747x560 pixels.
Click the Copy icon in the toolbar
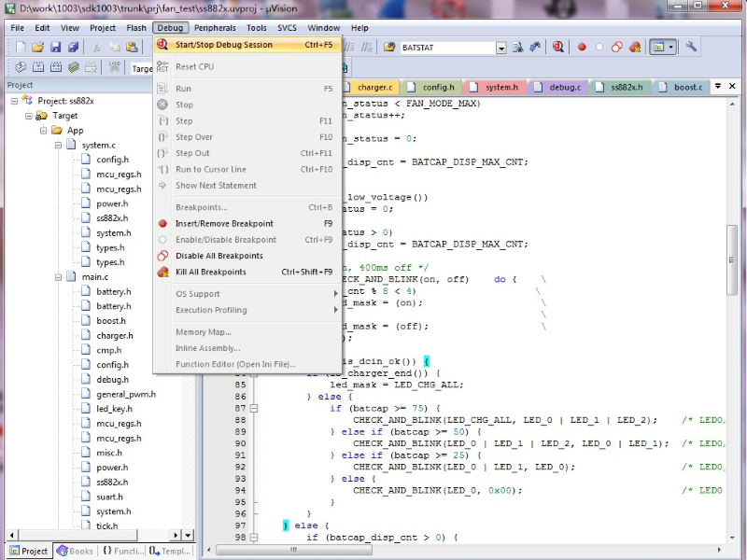(x=114, y=48)
